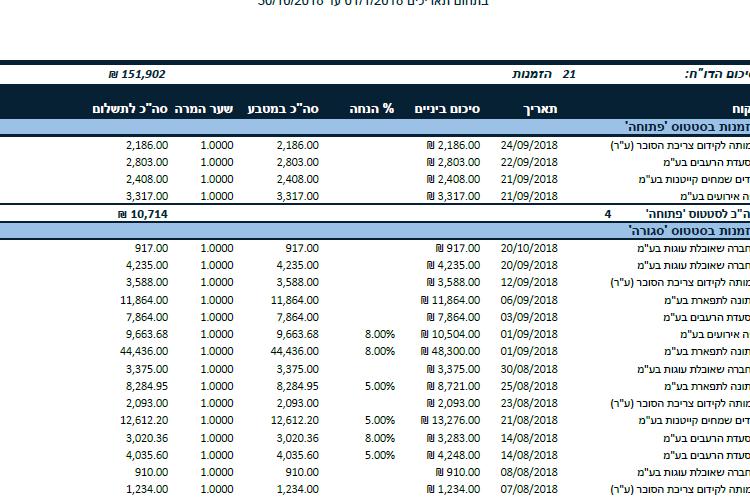Click the interim sum ₪ 1,234.00
750x500 pixels.
[x=453, y=489]
